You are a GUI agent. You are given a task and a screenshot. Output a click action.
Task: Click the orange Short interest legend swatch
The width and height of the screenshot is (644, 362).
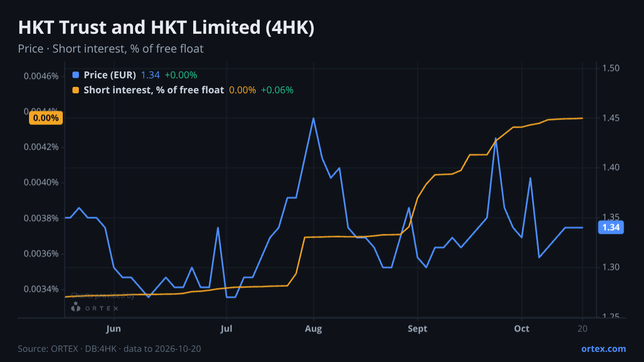(75, 90)
